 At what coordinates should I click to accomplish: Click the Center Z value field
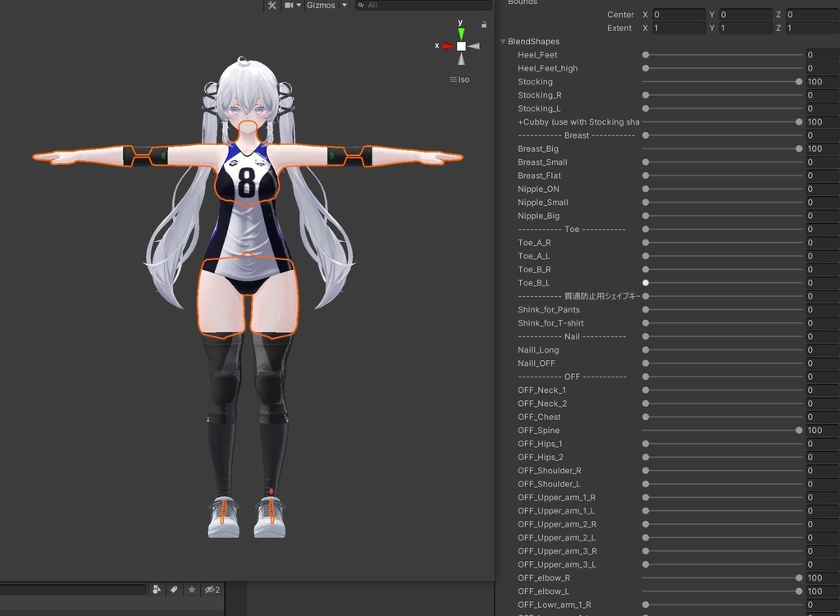tap(812, 15)
